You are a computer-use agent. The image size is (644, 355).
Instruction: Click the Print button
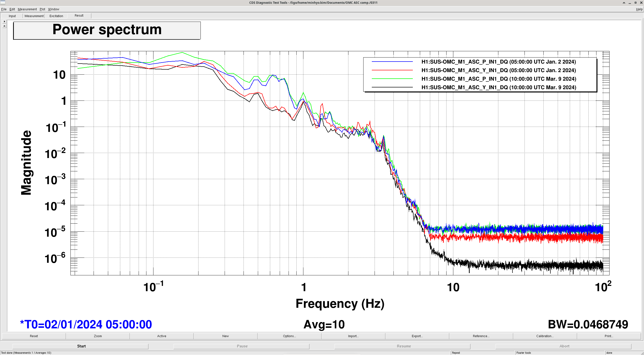click(609, 336)
